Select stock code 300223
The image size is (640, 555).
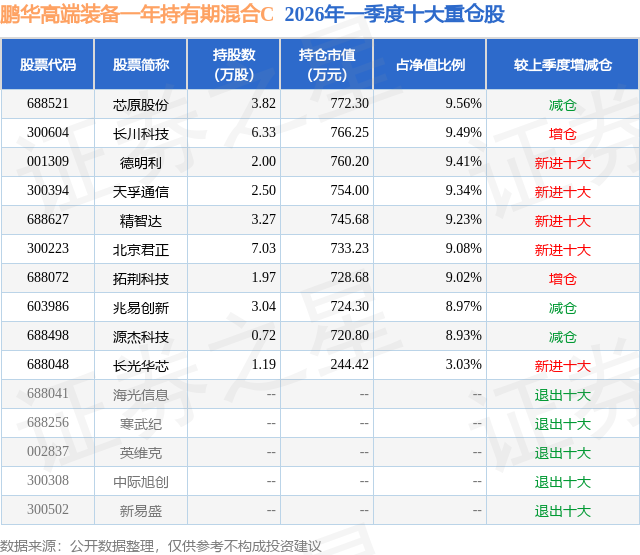pos(48,249)
